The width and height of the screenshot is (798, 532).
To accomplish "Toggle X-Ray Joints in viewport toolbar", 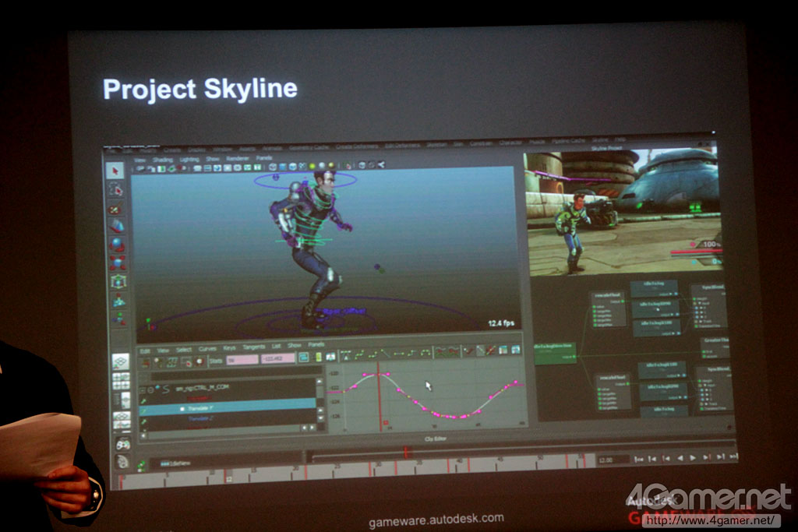I will [x=381, y=164].
